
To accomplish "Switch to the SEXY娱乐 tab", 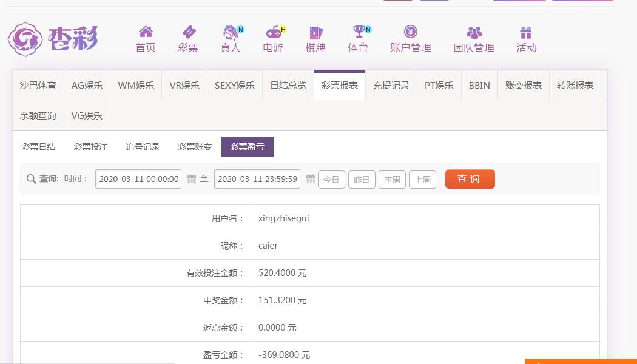I will pos(235,86).
